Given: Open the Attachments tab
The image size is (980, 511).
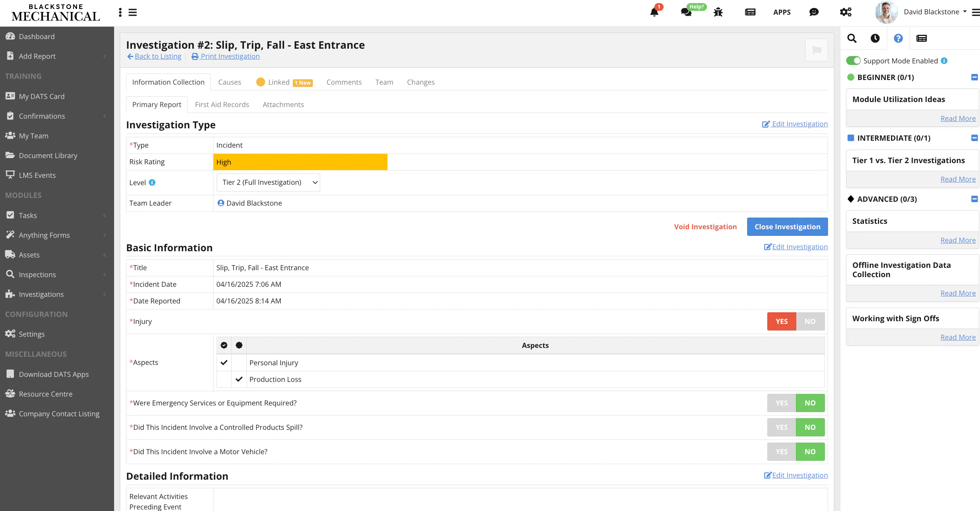Looking at the screenshot, I should (x=283, y=104).
